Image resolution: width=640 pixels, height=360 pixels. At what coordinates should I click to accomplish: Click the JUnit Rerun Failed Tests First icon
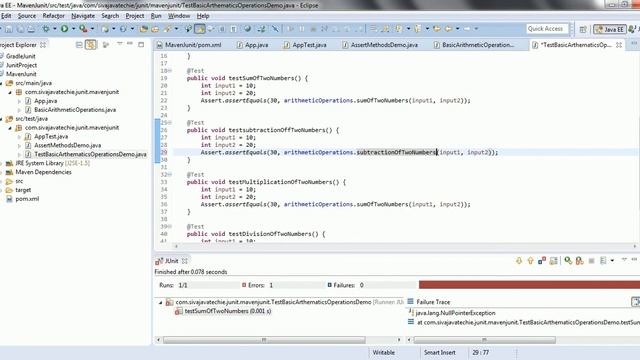click(x=579, y=261)
